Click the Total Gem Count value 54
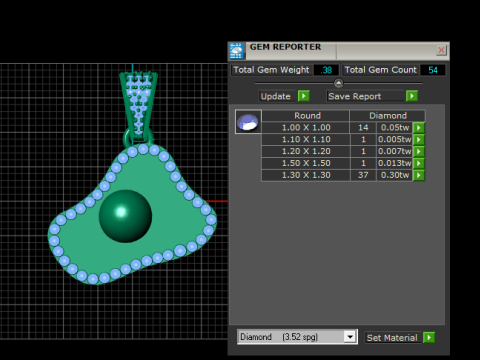 pyautogui.click(x=433, y=70)
